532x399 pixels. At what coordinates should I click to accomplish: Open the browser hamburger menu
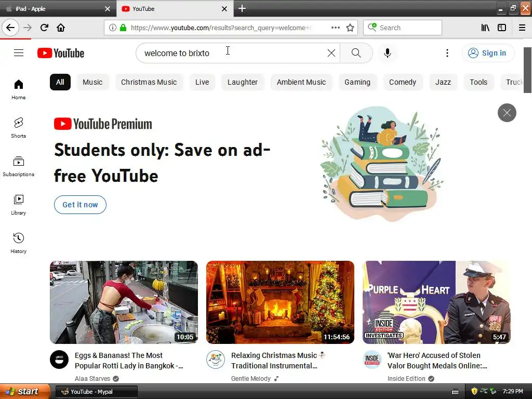[522, 28]
